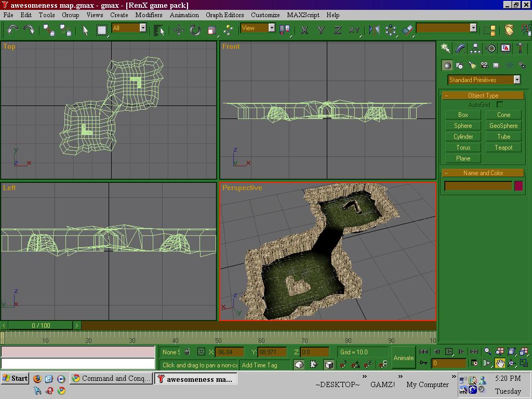Image resolution: width=532 pixels, height=399 pixels.
Task: Toggle the Animate button
Action: (403, 357)
